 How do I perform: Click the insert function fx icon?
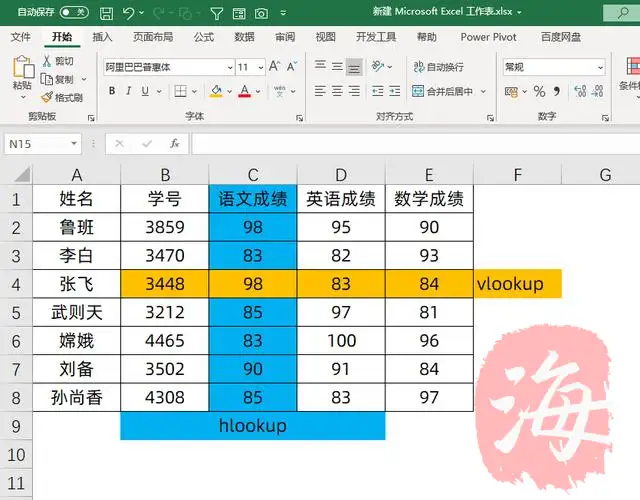pos(174,144)
